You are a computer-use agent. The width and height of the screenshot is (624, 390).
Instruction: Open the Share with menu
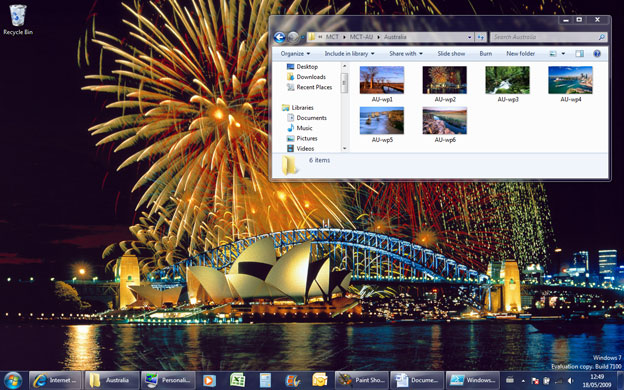pyautogui.click(x=406, y=53)
